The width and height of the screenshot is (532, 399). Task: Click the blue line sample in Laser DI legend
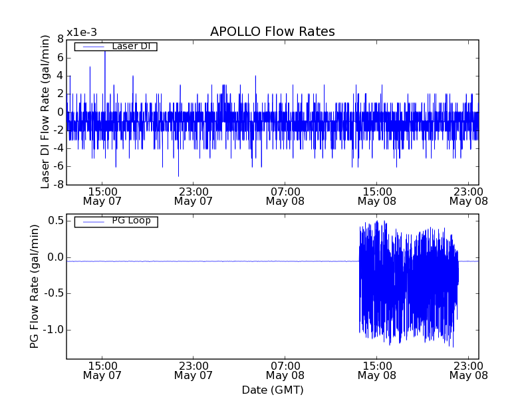[93, 47]
